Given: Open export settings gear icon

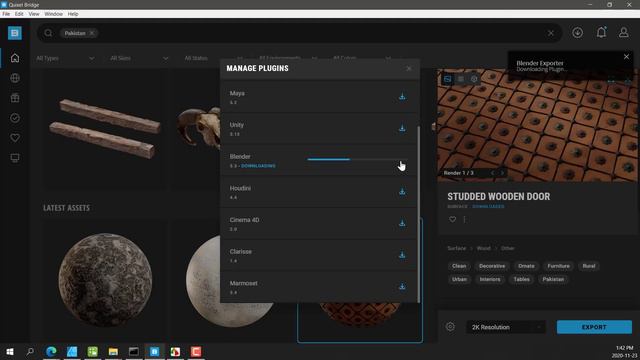Looking at the screenshot, I should 450,327.
